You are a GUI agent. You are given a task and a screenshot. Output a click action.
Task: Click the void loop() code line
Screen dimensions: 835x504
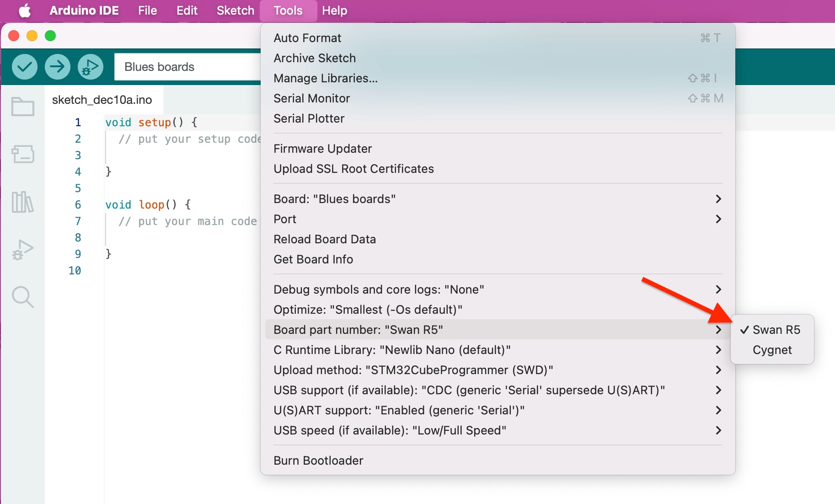[148, 204]
